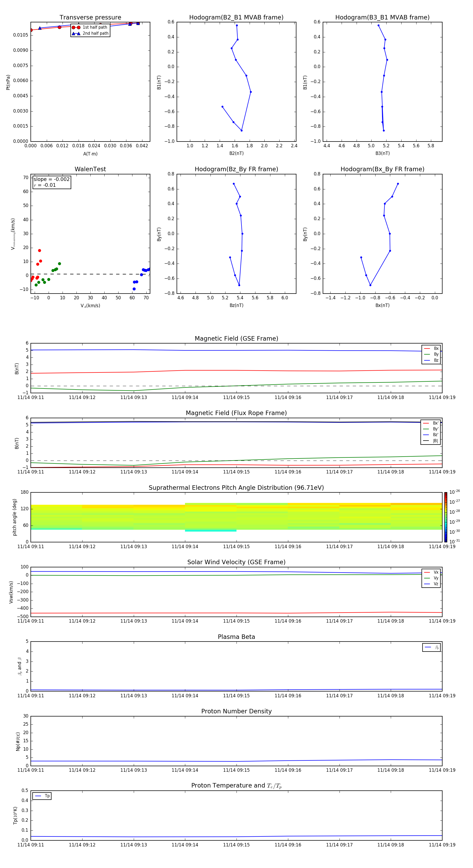This screenshot has height=868, width=473.
Task: Click the '11/14 09:15' tick under Proton Temperature plot
Action: [x=236, y=845]
